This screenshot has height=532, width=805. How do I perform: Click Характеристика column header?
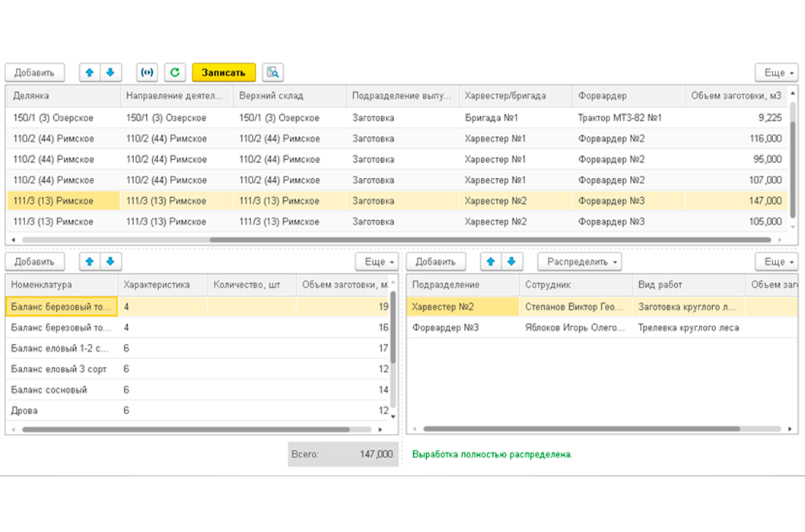[163, 285]
